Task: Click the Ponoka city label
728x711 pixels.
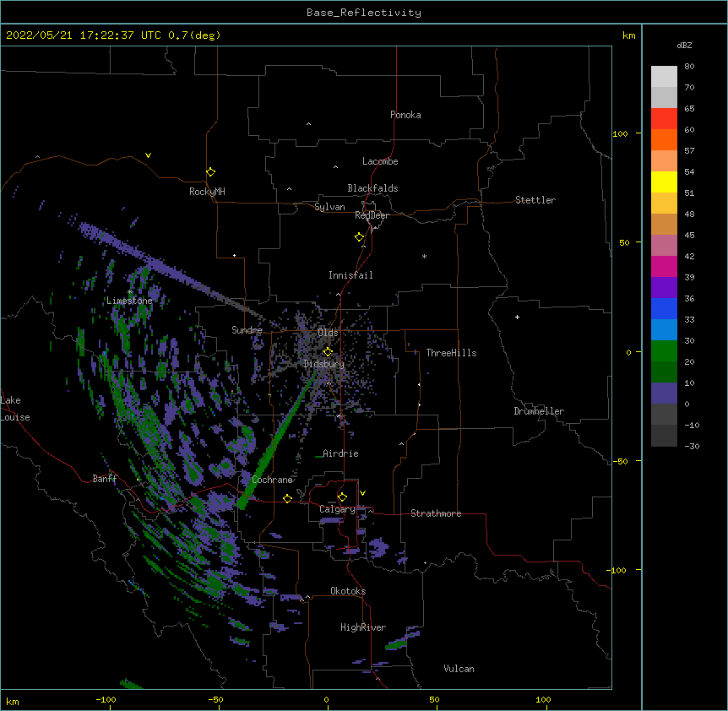Action: [405, 115]
